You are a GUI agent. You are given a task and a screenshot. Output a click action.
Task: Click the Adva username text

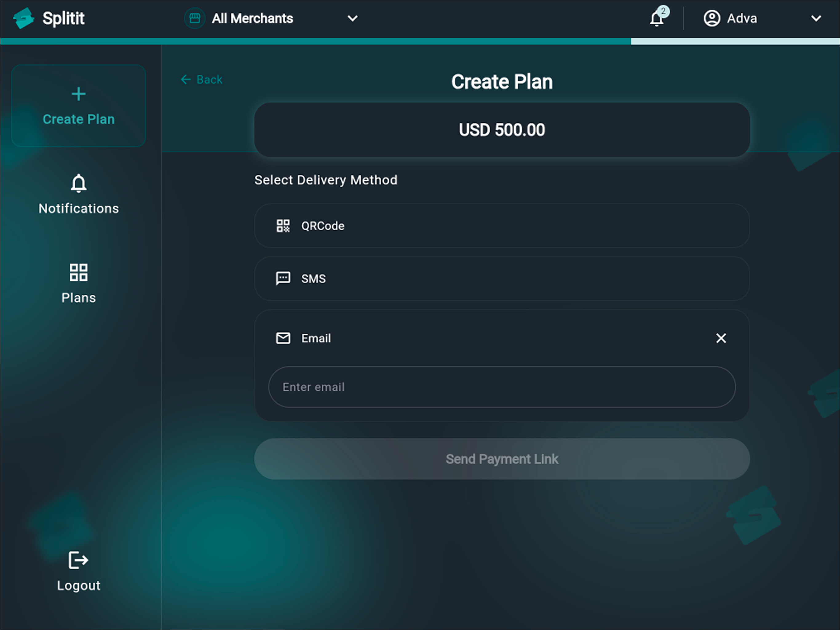742,18
